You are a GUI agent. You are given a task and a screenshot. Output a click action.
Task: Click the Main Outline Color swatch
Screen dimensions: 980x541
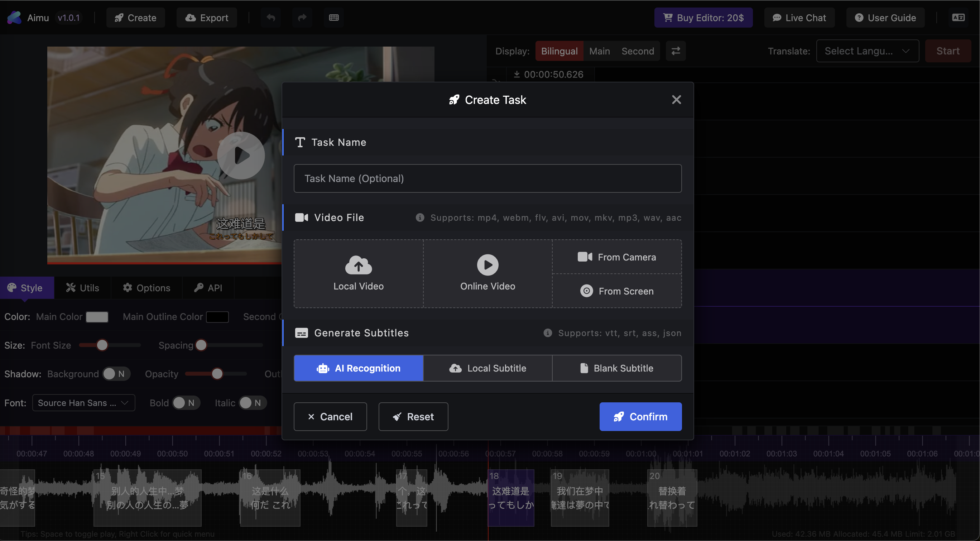[x=217, y=317]
